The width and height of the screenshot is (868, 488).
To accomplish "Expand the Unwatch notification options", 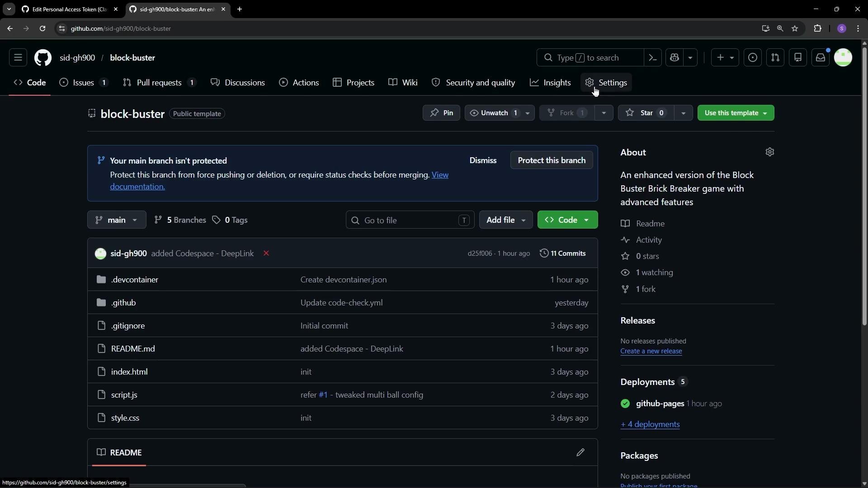I will [528, 113].
